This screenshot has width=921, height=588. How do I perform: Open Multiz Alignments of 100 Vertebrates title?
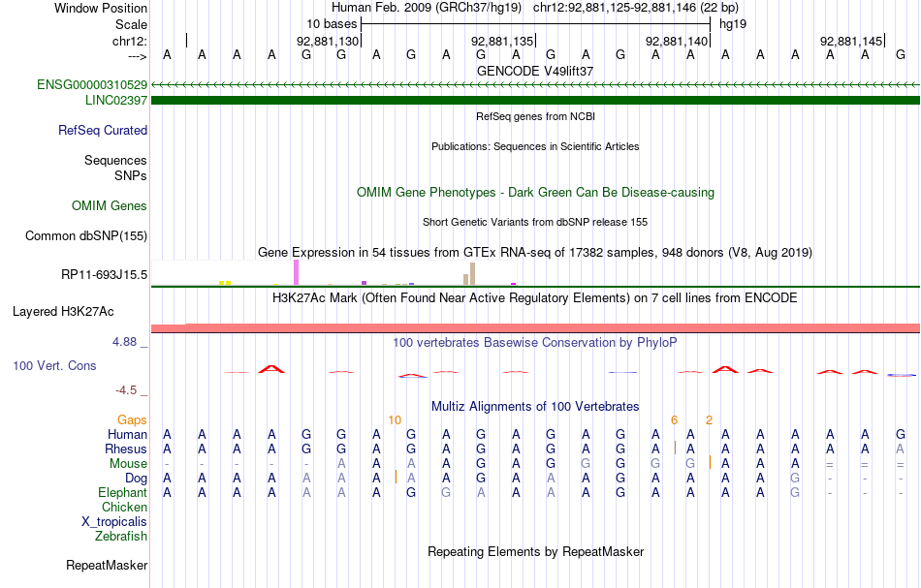[535, 406]
